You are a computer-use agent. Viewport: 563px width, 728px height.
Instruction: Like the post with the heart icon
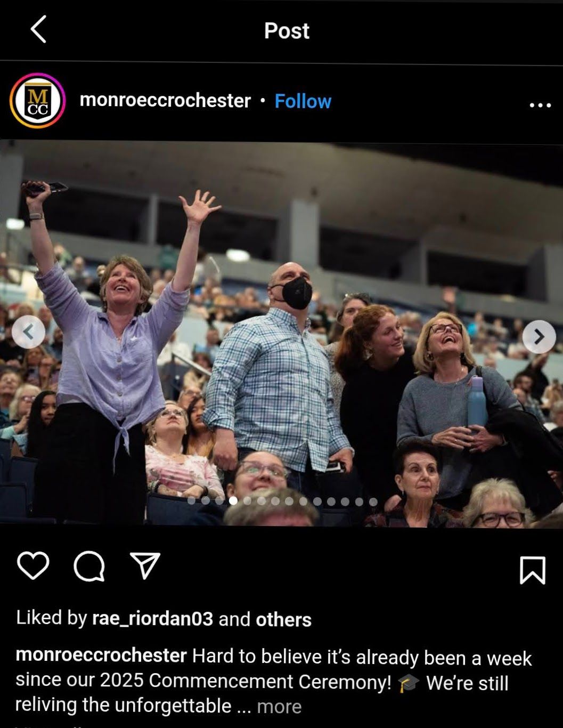click(33, 565)
